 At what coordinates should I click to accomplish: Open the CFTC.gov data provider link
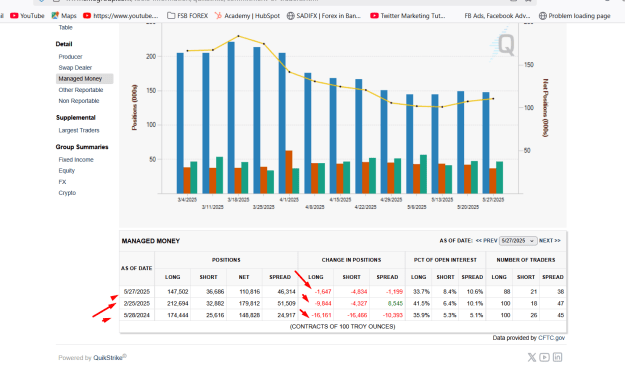(x=551, y=338)
